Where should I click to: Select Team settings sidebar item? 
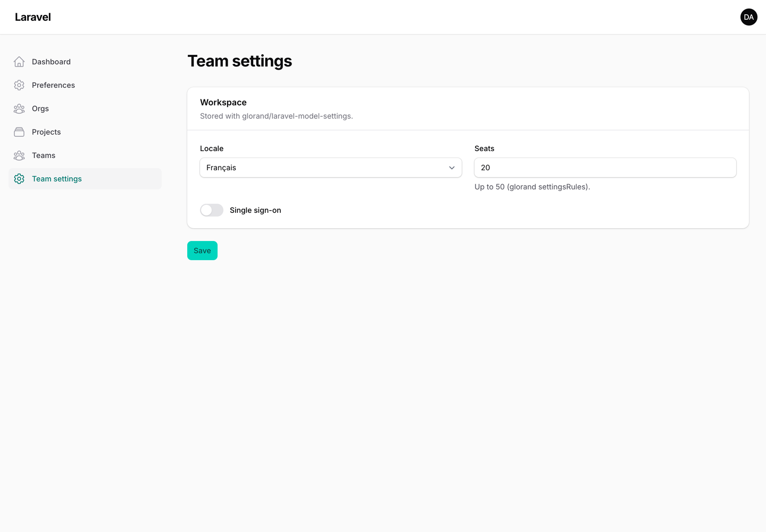pos(85,179)
